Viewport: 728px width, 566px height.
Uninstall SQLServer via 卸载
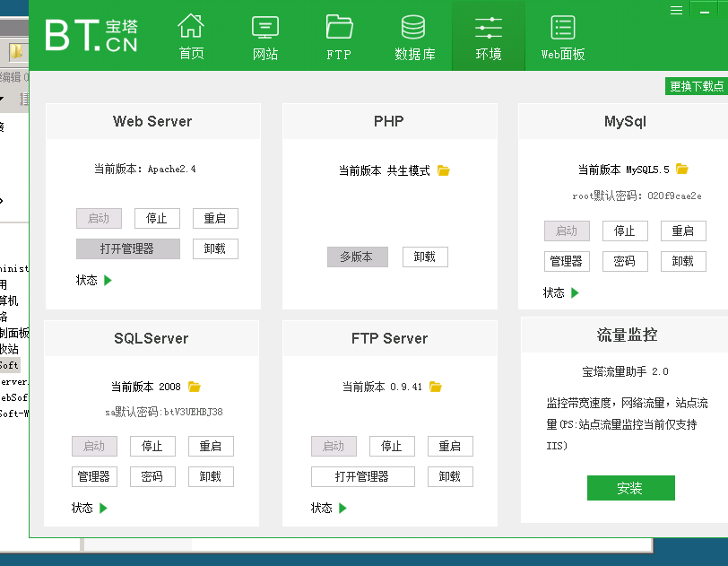[211, 476]
